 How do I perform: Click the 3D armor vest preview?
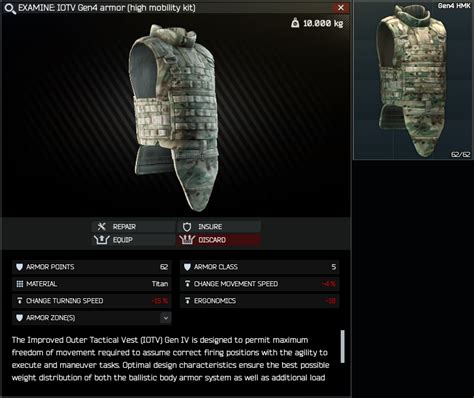point(177,117)
